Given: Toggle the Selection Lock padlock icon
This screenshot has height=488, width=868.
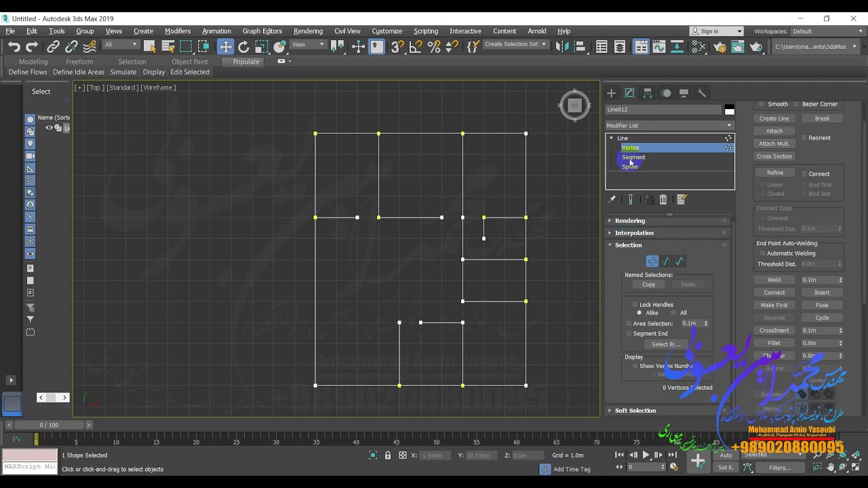Looking at the screenshot, I should click(388, 455).
